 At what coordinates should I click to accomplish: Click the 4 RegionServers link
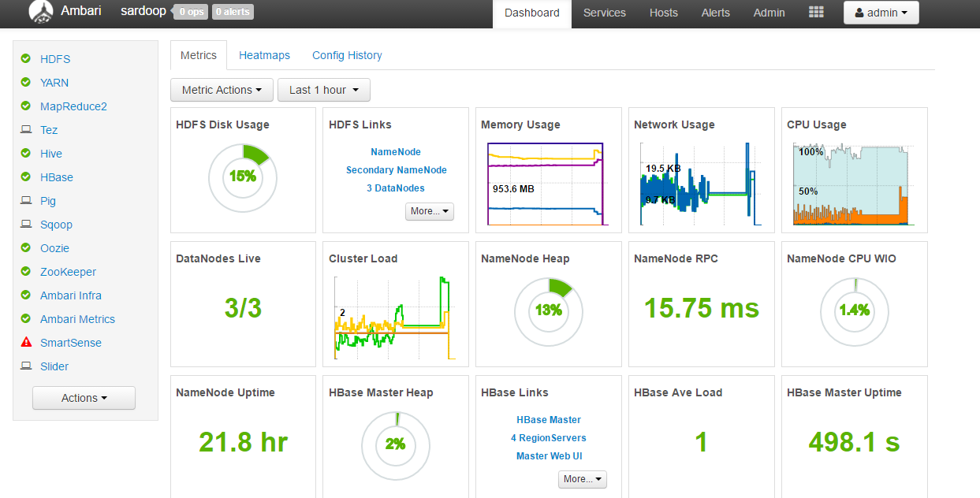point(548,438)
